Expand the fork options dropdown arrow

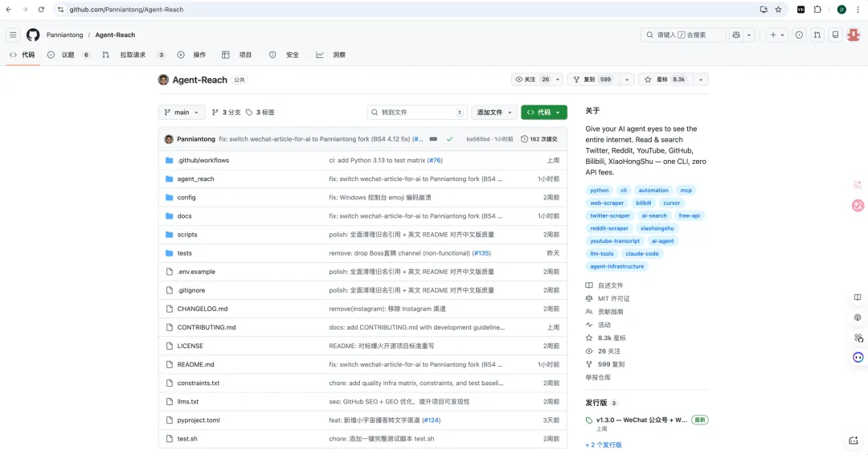click(627, 80)
